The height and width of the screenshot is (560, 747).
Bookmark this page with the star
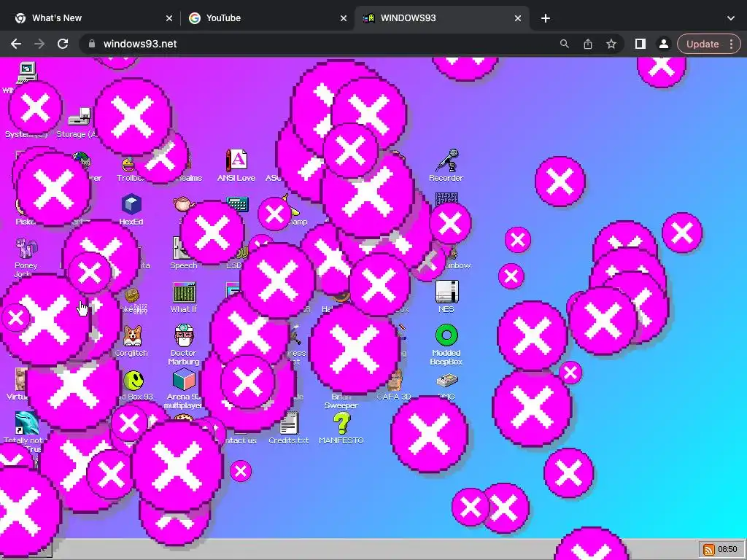(611, 44)
